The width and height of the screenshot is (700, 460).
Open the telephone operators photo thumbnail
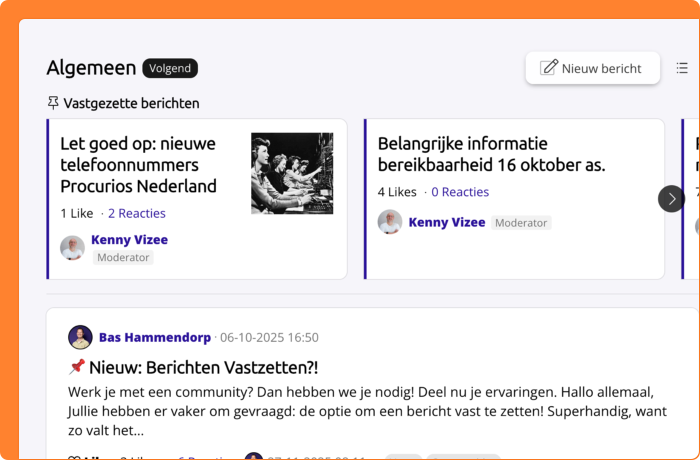[292, 173]
